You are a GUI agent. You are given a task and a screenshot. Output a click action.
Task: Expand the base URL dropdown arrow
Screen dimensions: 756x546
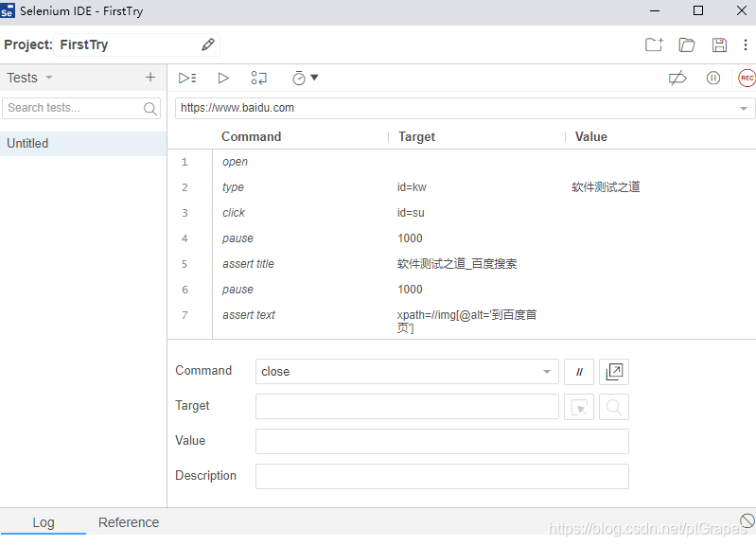pos(744,109)
